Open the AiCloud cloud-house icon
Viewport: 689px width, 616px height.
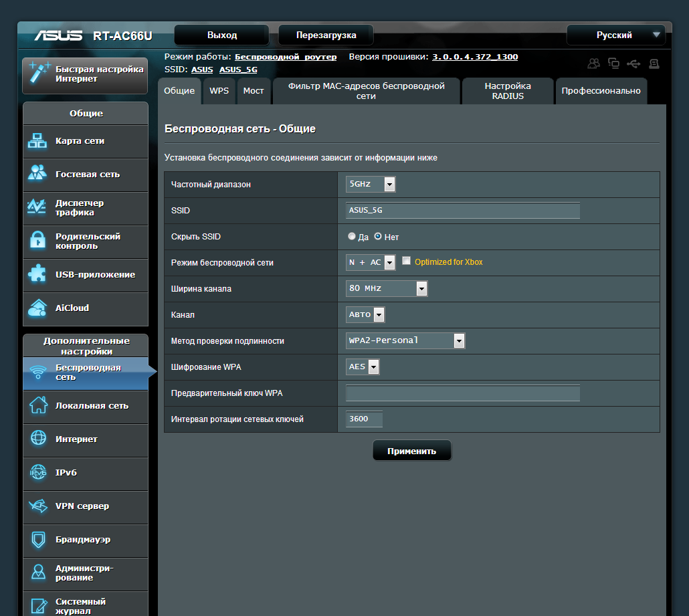pos(37,308)
